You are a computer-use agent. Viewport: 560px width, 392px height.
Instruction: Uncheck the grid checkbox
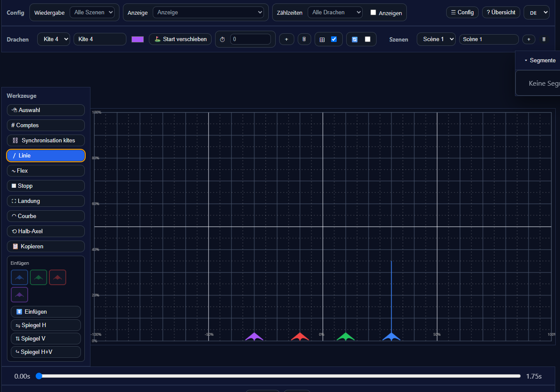coord(334,39)
